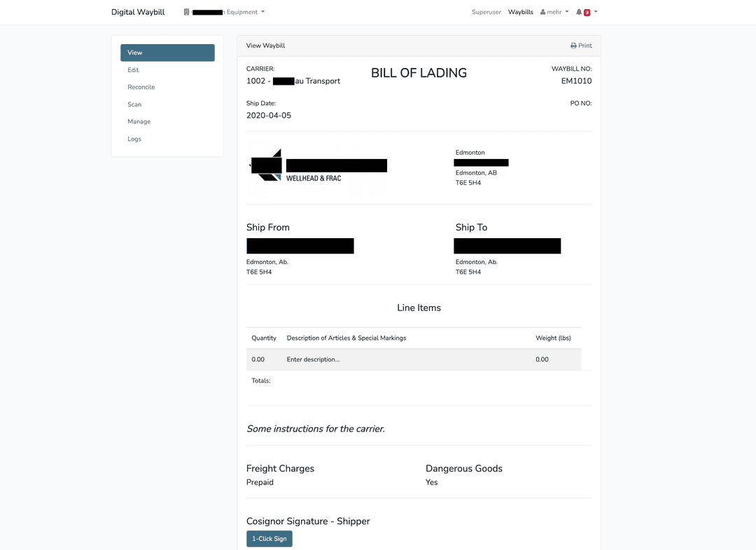Click the building icon beside Equipment
This screenshot has height=550, width=756.
tap(187, 12)
